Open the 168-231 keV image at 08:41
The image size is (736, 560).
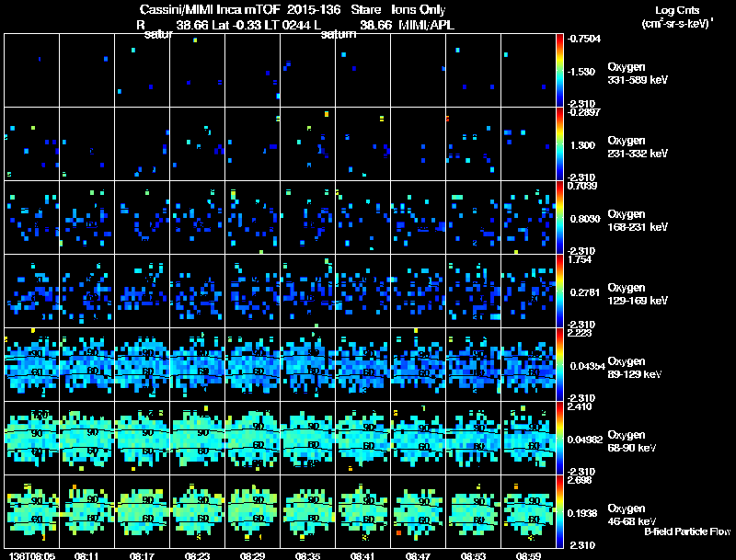coord(363,218)
